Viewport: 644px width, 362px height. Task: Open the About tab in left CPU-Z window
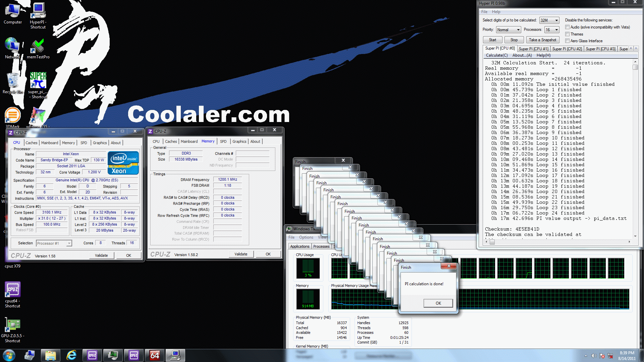coord(116,143)
